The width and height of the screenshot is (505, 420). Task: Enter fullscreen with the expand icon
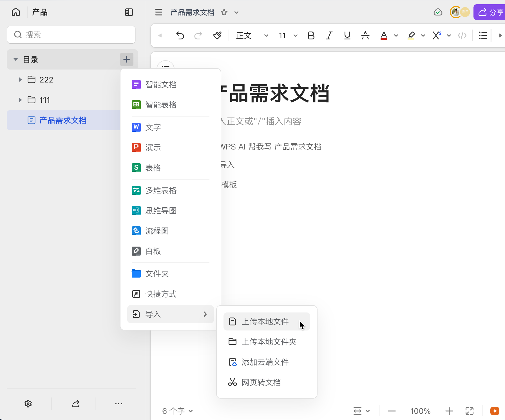(470, 411)
